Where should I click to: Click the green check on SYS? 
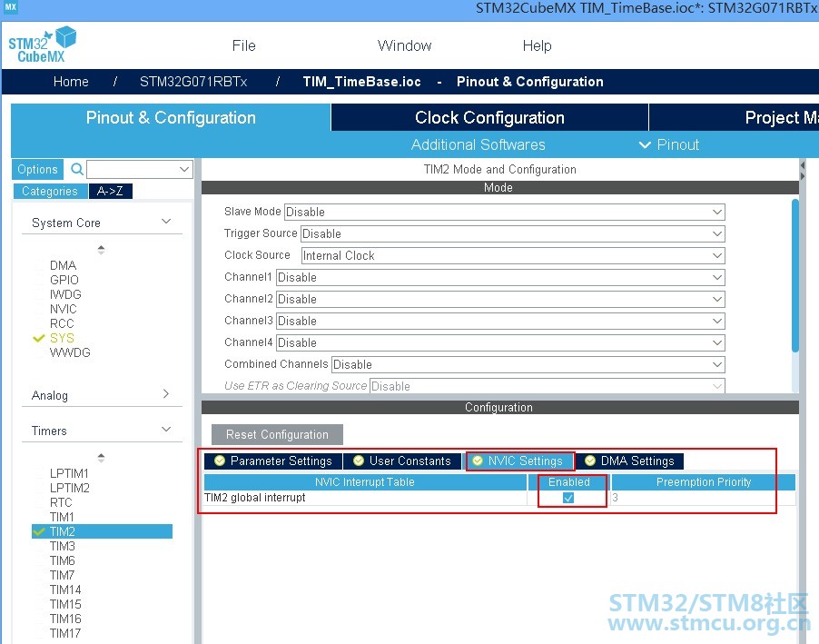[39, 338]
